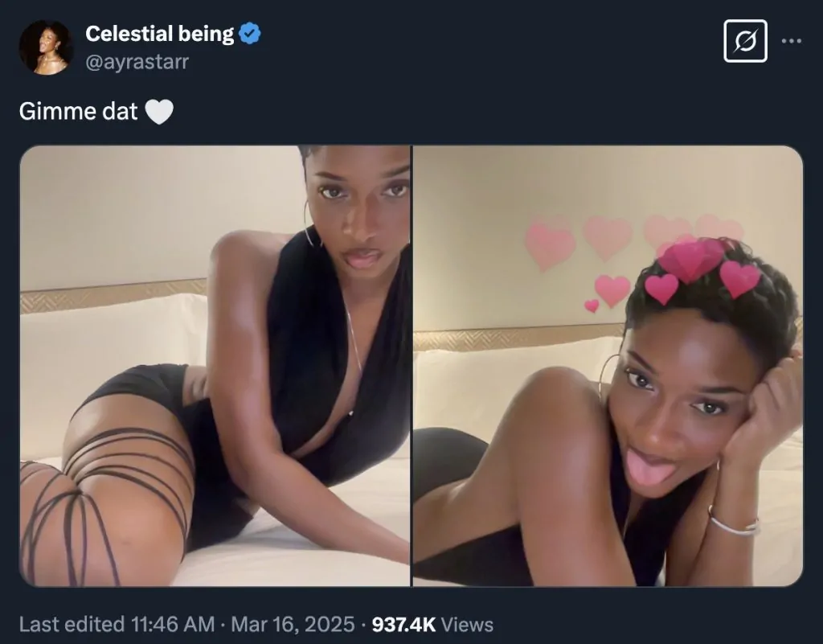Click the blue verified checkmark badge
Screen dimensions: 823x644
coord(251,34)
